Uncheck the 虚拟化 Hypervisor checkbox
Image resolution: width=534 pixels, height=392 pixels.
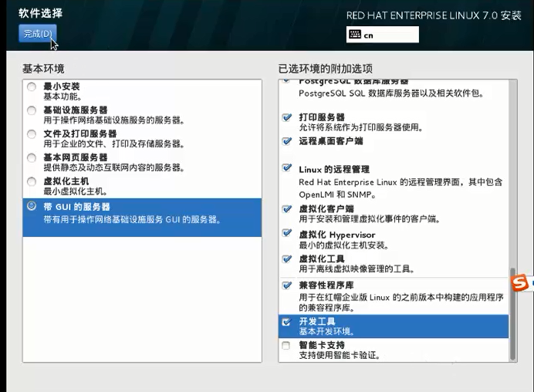coord(287,233)
